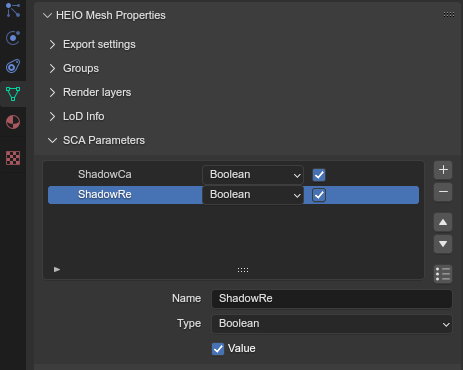Click the list resize grip dots
Viewport: 463px width, 370px height.
[x=243, y=270]
